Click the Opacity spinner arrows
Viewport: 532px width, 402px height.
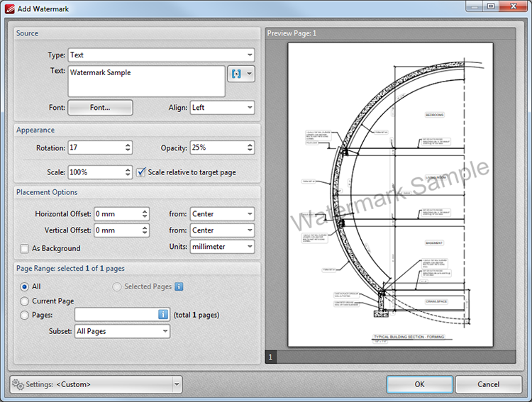(x=250, y=147)
